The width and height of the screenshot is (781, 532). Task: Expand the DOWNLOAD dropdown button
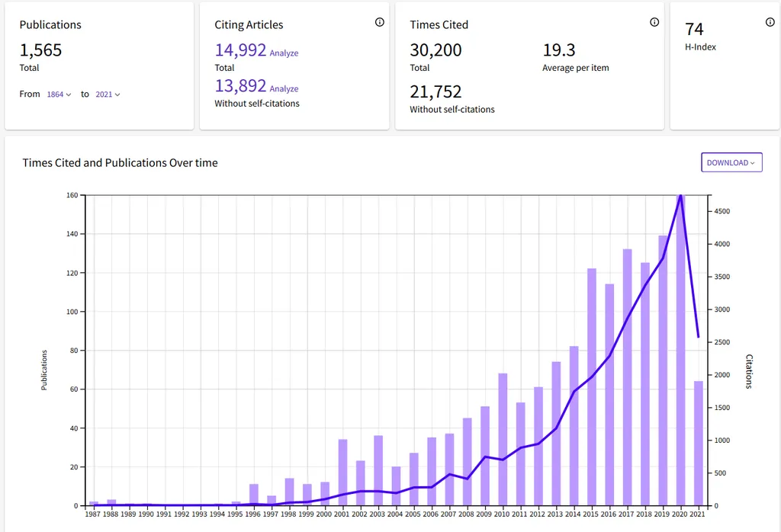pyautogui.click(x=731, y=162)
